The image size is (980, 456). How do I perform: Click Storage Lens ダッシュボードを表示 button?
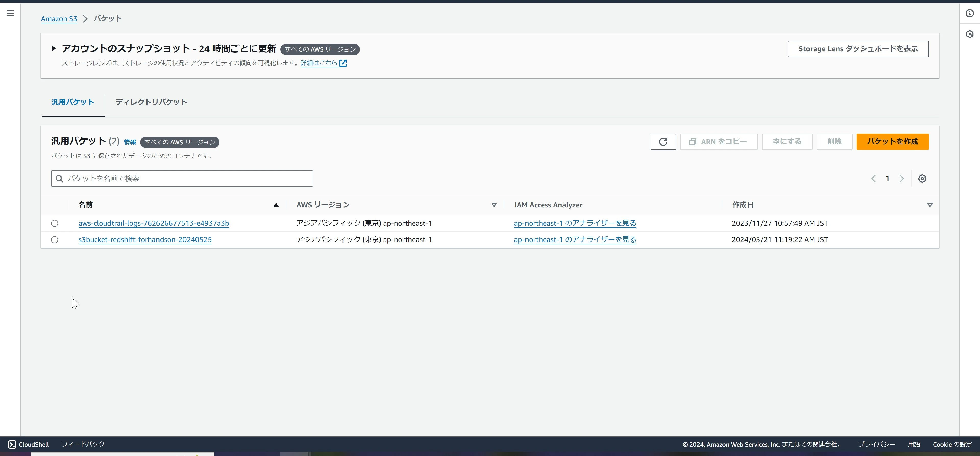pyautogui.click(x=858, y=49)
